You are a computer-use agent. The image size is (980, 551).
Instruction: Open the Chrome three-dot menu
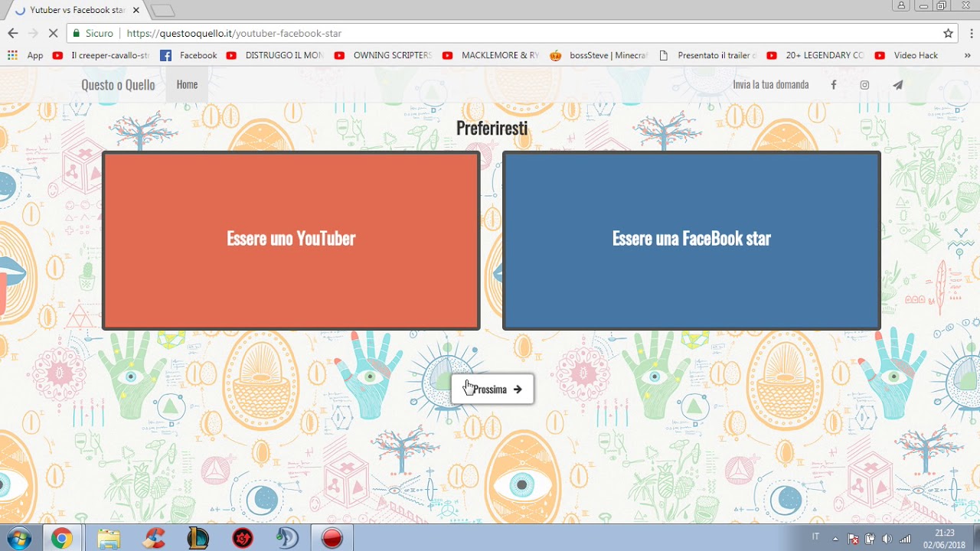[x=970, y=33]
